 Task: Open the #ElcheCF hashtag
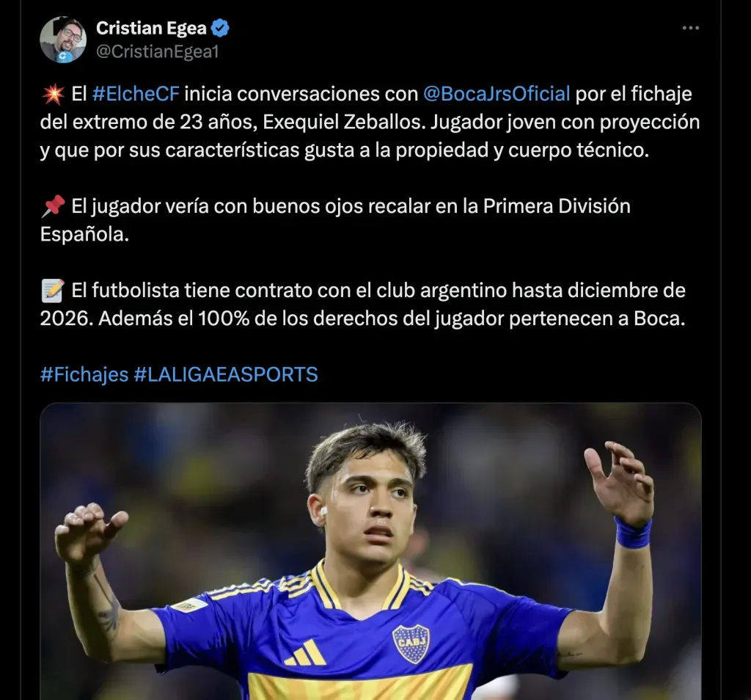pos(136,94)
